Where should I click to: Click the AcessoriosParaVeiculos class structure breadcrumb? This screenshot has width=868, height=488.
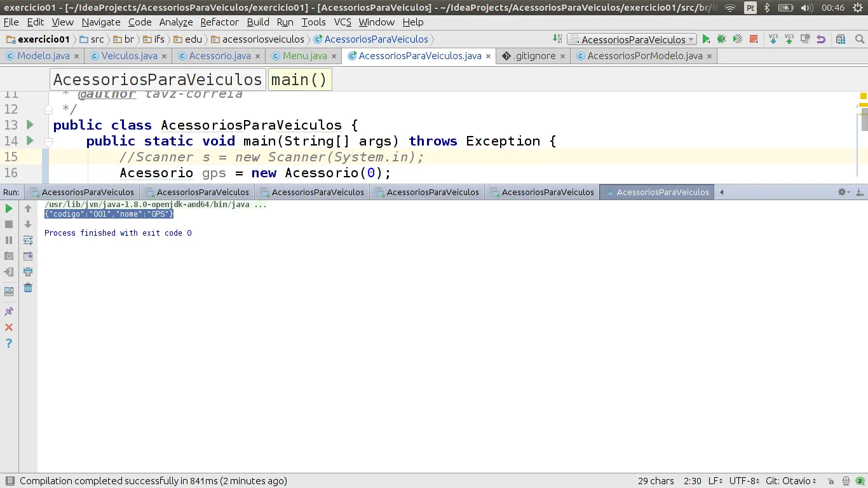(x=158, y=79)
